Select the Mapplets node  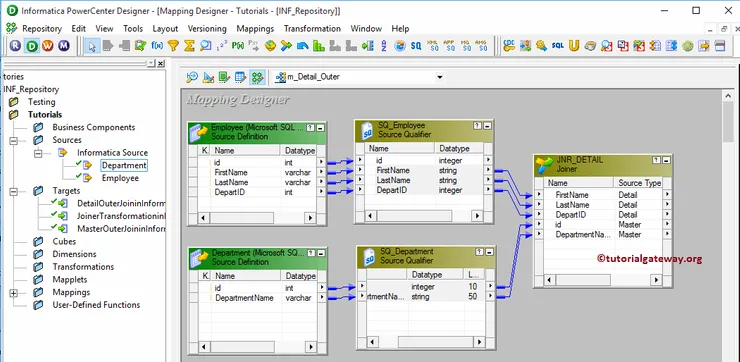coord(70,279)
